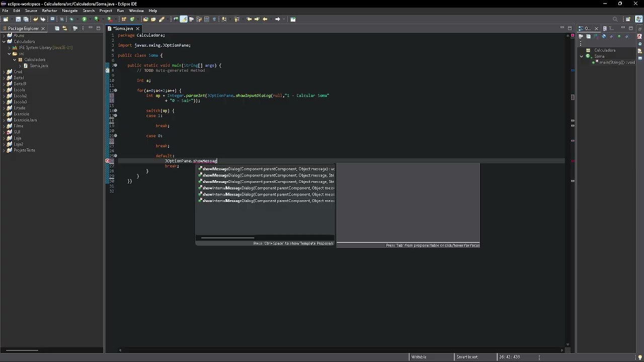Screen dimensions: 644x362
Task: Open Package Explorer filters icon
Action: tap(75, 28)
